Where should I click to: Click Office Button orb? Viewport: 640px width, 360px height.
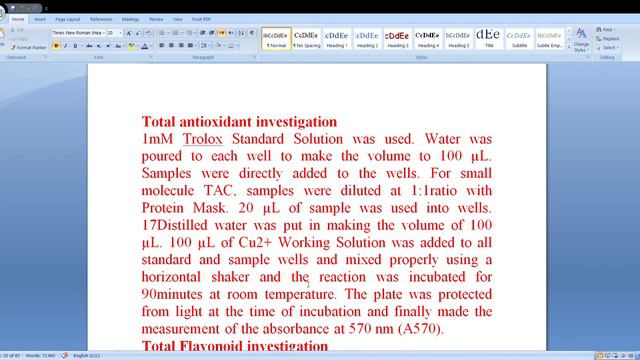point(2,13)
